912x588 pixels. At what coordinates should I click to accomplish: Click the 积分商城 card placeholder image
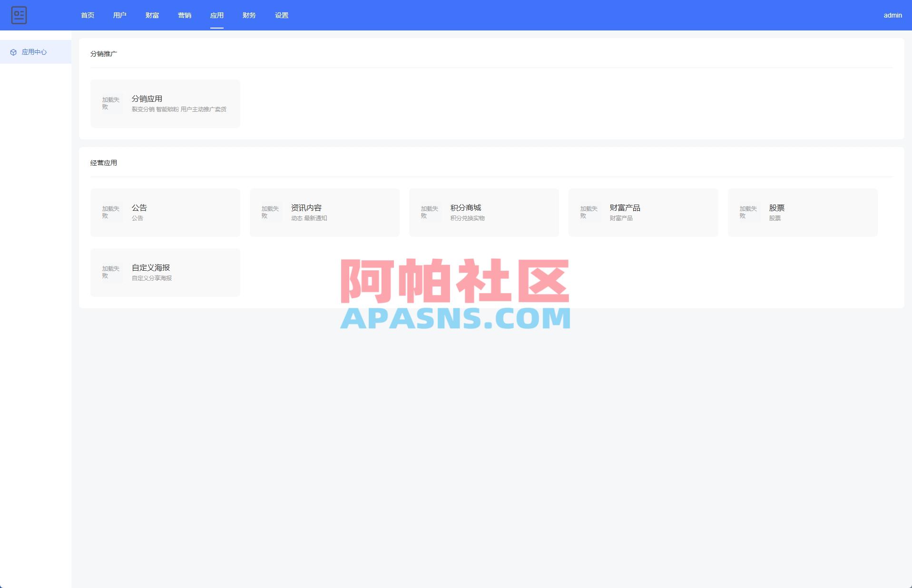coord(429,212)
